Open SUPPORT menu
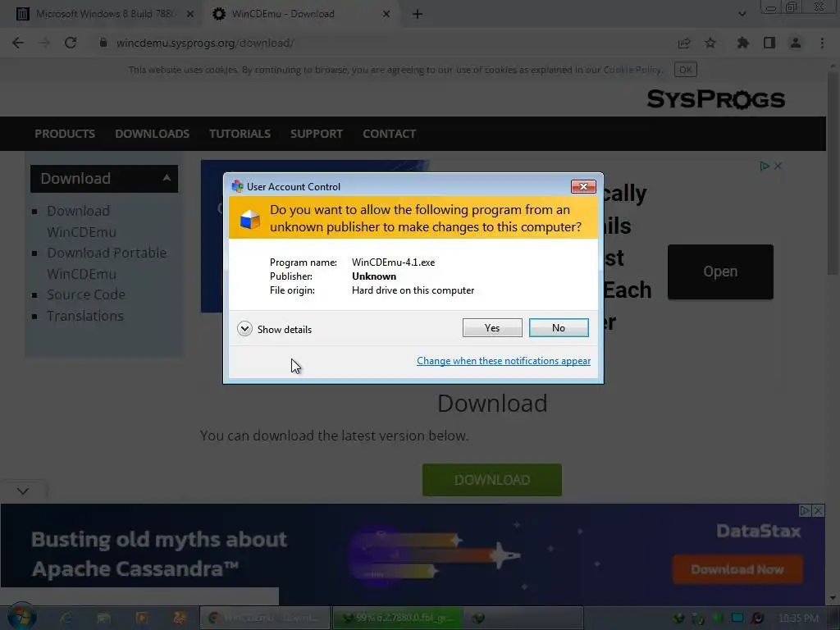Viewport: 840px width, 630px height. [x=317, y=134]
